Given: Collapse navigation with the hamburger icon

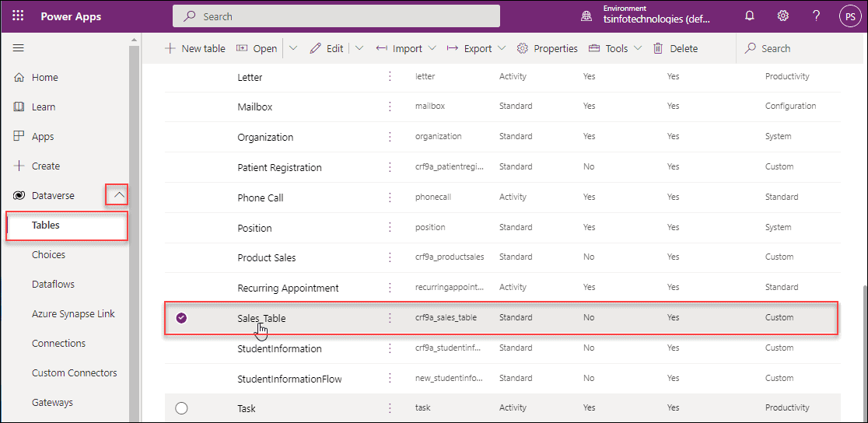Looking at the screenshot, I should pos(18,48).
